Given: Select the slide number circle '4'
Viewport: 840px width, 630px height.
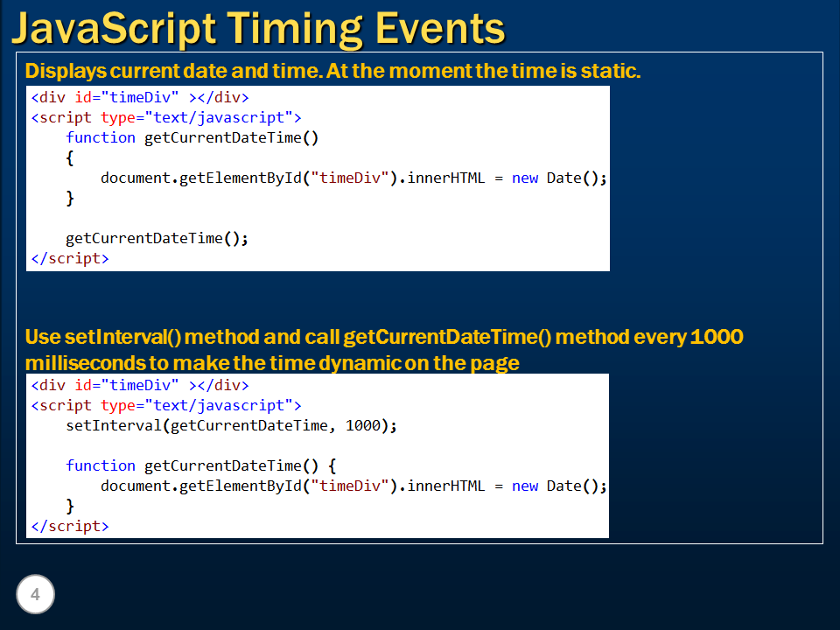Looking at the screenshot, I should [35, 594].
